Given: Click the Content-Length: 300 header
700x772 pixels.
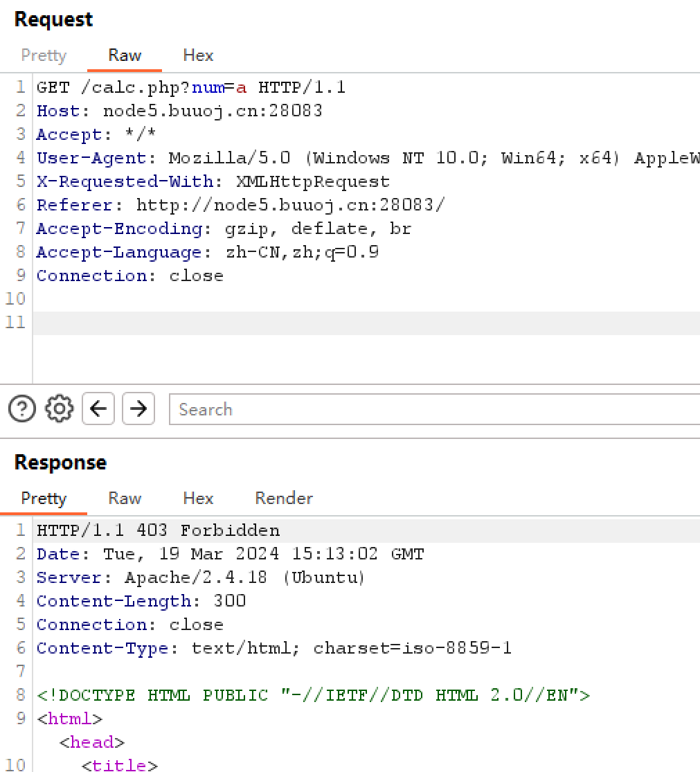Looking at the screenshot, I should [141, 601].
